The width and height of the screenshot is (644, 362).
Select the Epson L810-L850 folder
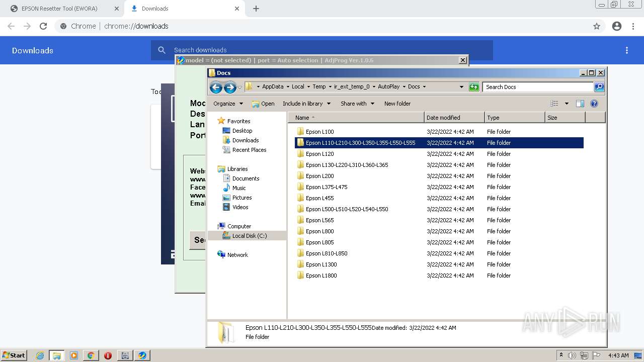pos(439,253)
